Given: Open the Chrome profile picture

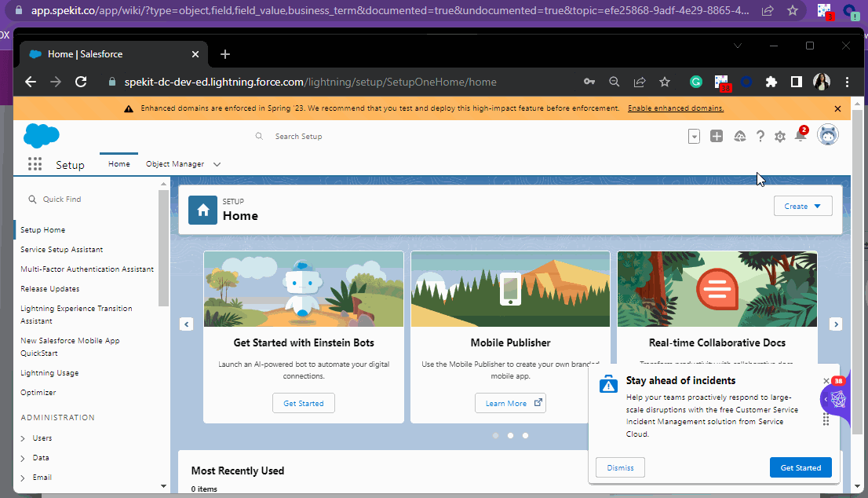Looking at the screenshot, I should (x=822, y=82).
